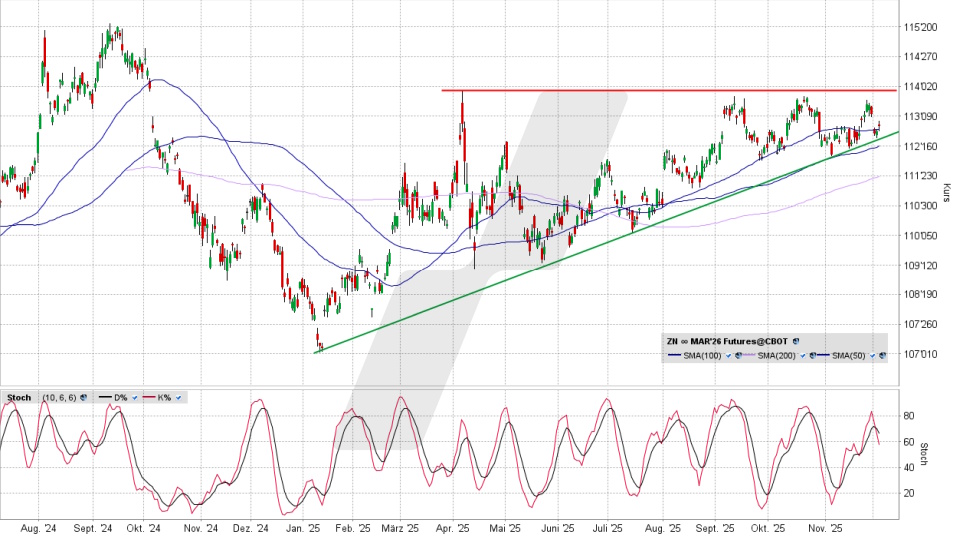Hide the SMA(50) line via its checkmark
The width and height of the screenshot is (960, 540).
(872, 355)
